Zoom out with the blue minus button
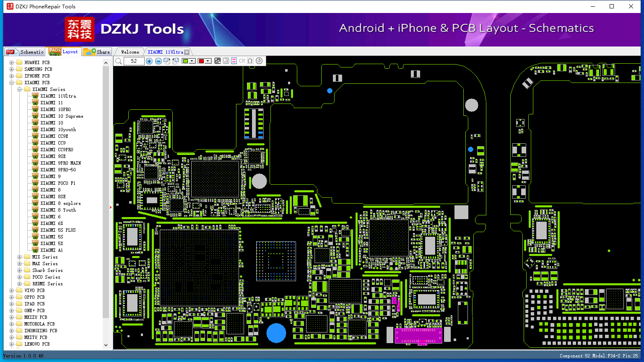 [158, 61]
